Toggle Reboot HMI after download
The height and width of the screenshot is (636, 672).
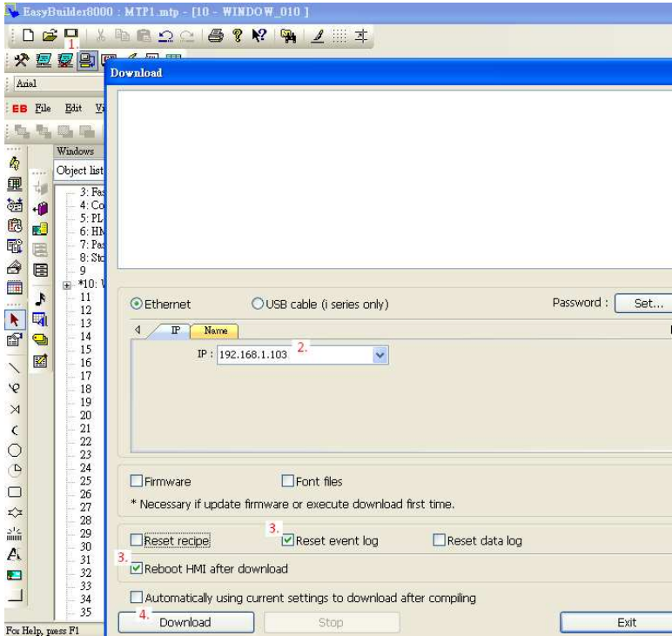point(137,568)
